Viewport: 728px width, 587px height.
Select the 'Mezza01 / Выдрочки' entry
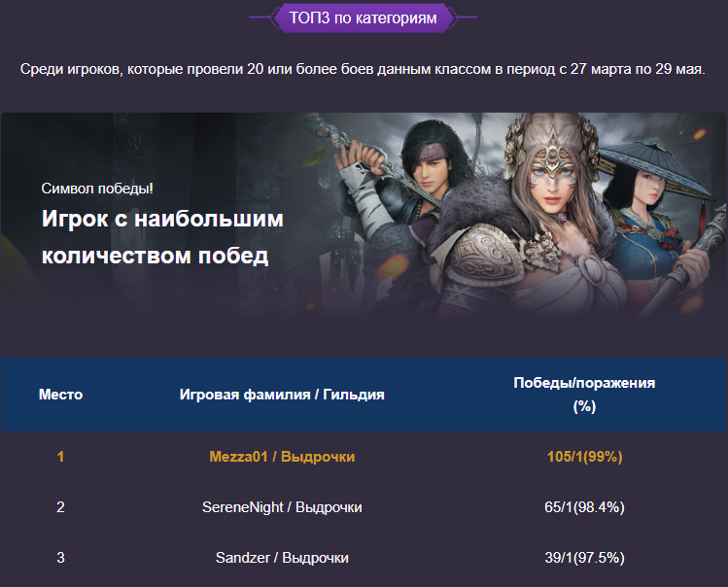coord(282,457)
